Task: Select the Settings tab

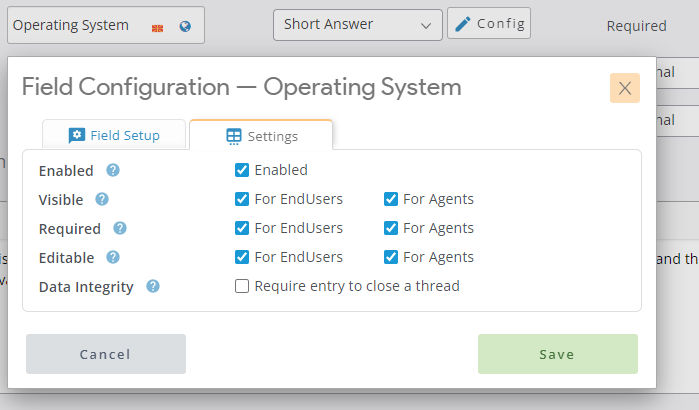Action: coord(261,136)
